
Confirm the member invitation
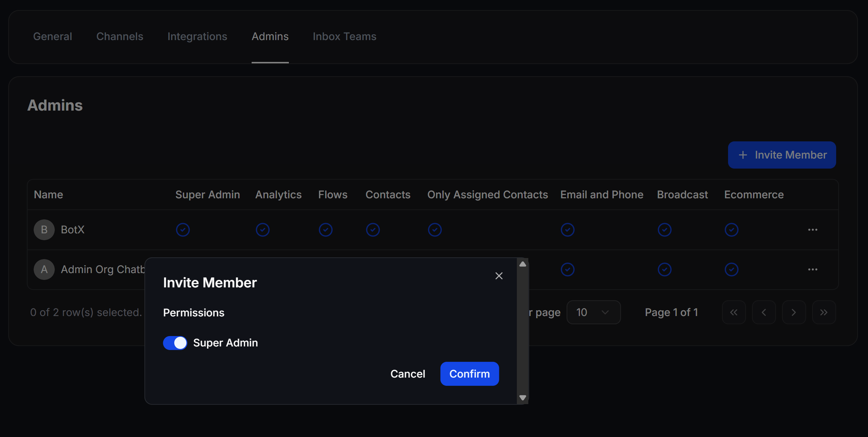(x=469, y=374)
